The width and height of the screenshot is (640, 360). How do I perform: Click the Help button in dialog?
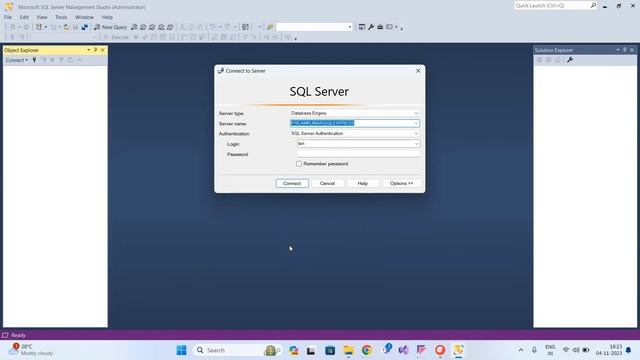coord(362,183)
